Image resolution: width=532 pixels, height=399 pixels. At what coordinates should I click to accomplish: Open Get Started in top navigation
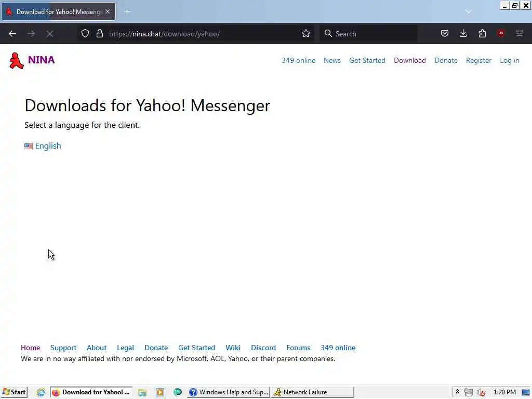point(367,60)
